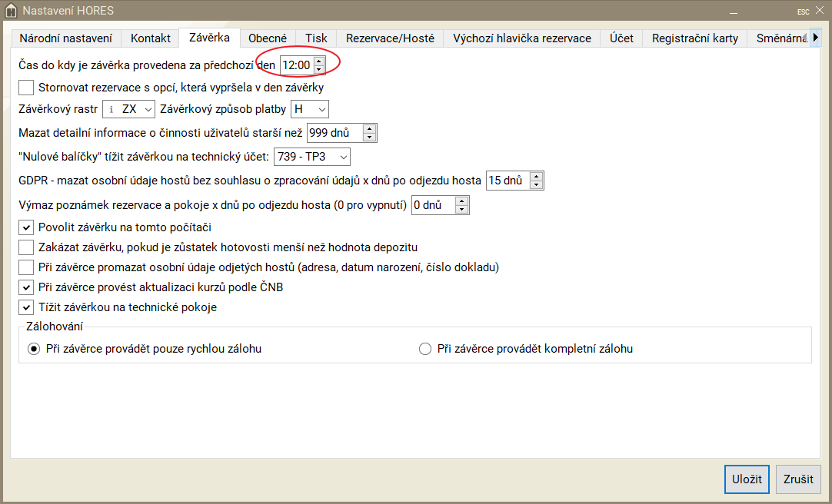Select kompletní zálohu radio option

[425, 349]
